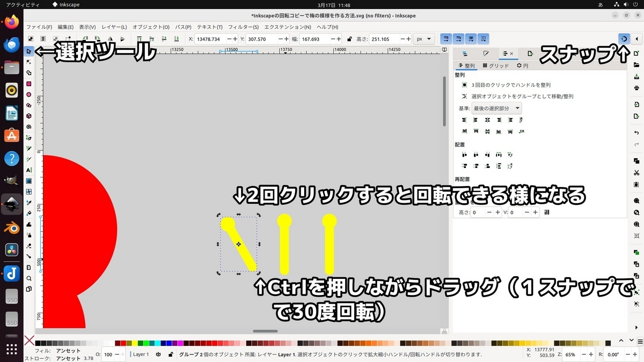Image resolution: width=644 pixels, height=362 pixels.
Task: Open the px units dropdown
Action: pyautogui.click(x=424, y=39)
